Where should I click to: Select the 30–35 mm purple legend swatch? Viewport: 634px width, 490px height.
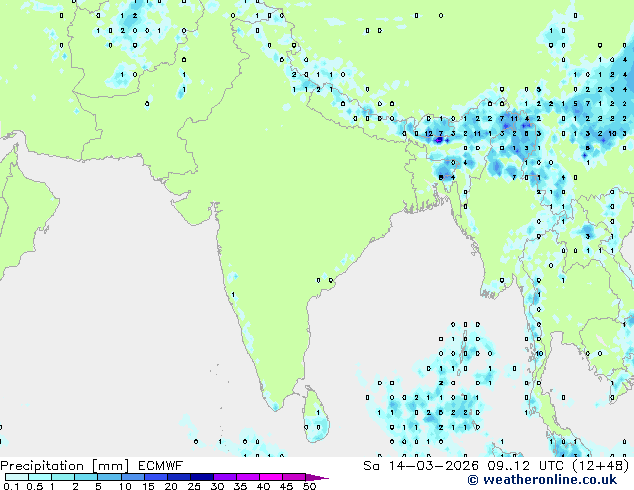coord(224,477)
